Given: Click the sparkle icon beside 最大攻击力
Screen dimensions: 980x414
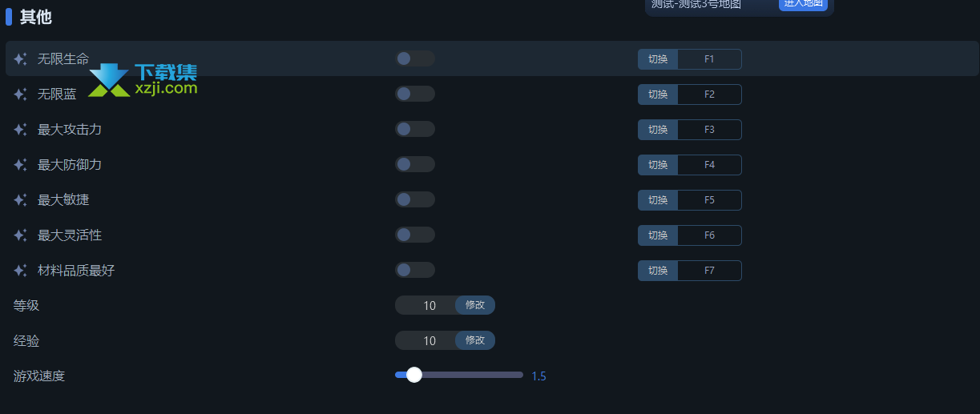Looking at the screenshot, I should pos(20,130).
